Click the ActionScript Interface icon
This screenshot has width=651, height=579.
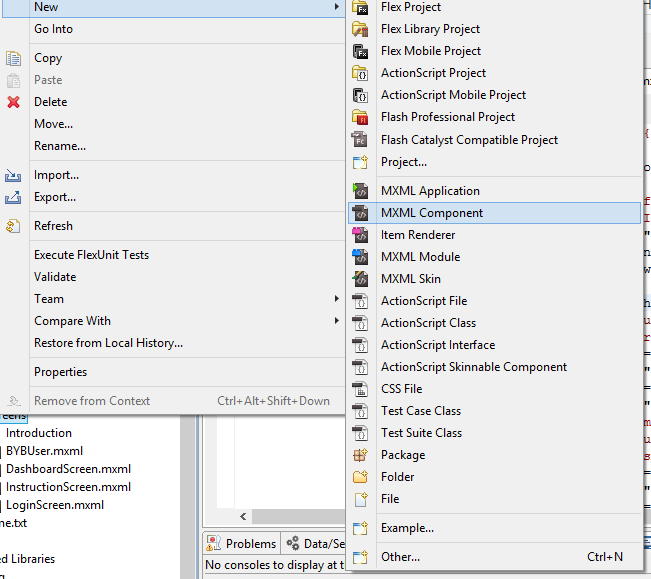pyautogui.click(x=360, y=345)
